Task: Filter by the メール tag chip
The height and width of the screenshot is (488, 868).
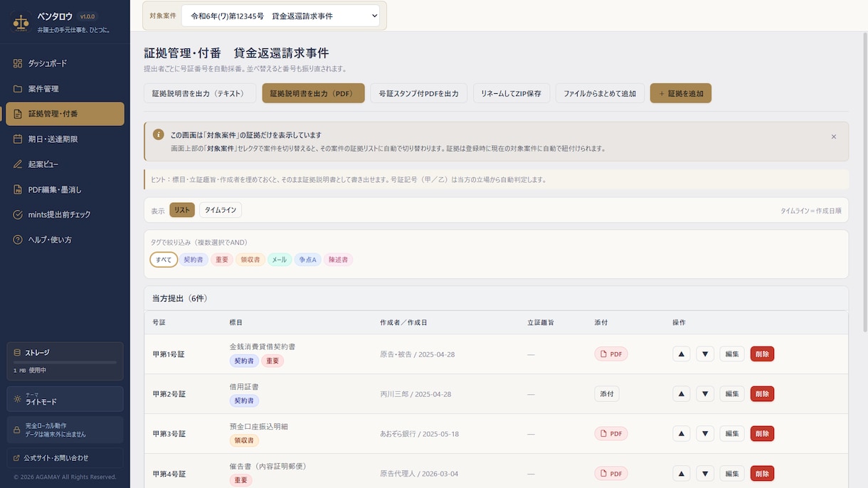Action: (280, 260)
